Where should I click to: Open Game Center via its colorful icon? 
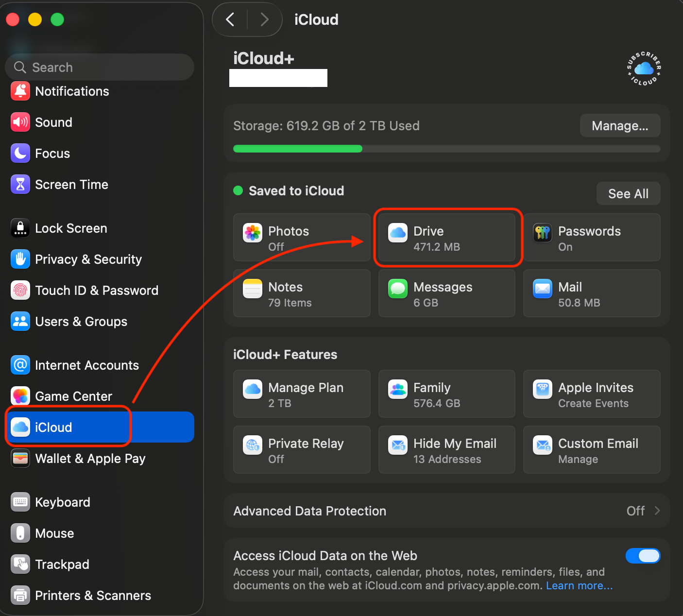tap(20, 396)
